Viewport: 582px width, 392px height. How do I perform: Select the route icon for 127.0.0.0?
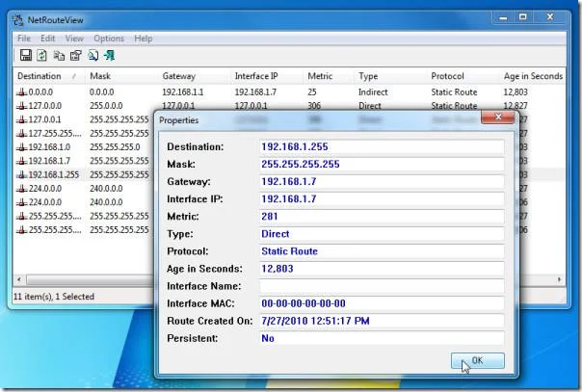(x=22, y=106)
